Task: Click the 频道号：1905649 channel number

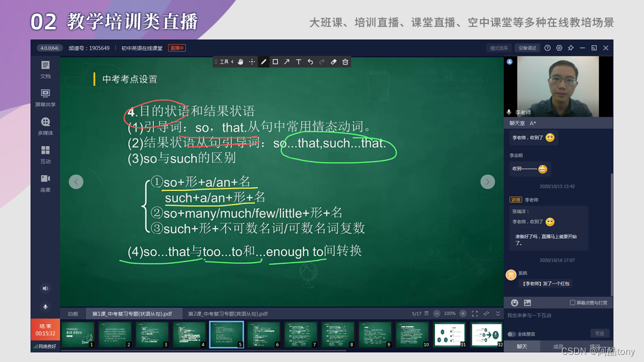Action: [89, 48]
